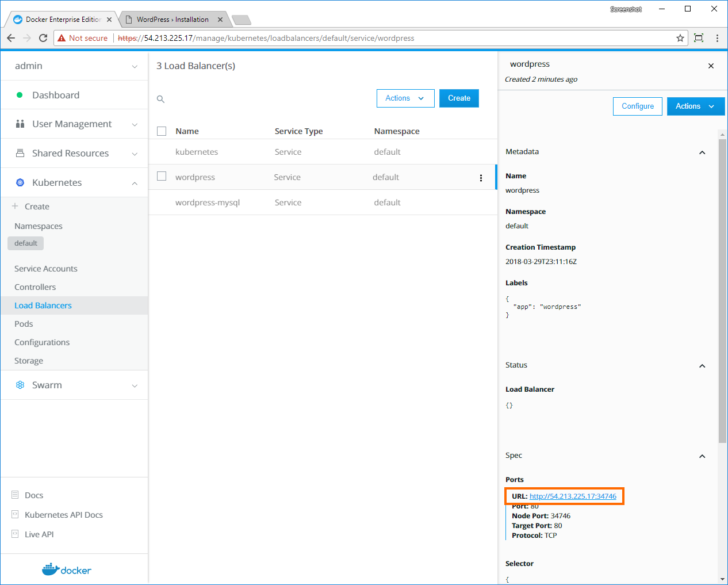Open the Actions dropdown beside Create
Screen dimensions: 728x585
click(x=405, y=98)
